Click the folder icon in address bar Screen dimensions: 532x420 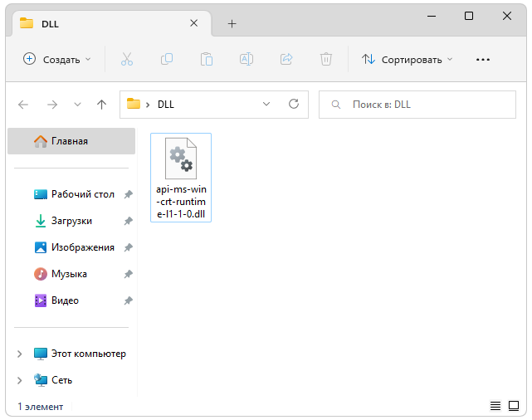(x=134, y=104)
